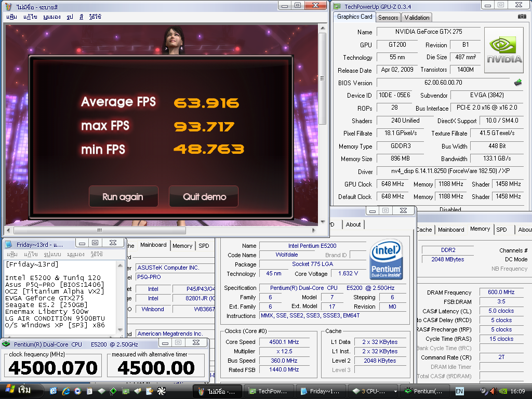
Task: Launch the diamond with lightning quick launch icon
Action: coord(137,391)
